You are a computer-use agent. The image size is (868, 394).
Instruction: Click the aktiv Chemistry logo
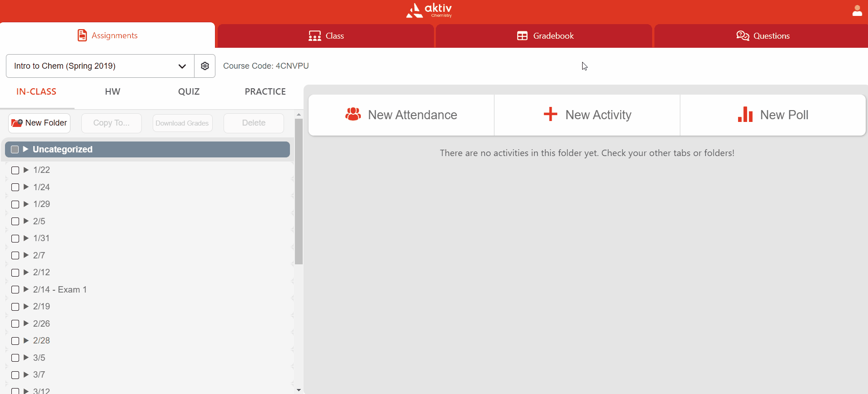tap(429, 10)
